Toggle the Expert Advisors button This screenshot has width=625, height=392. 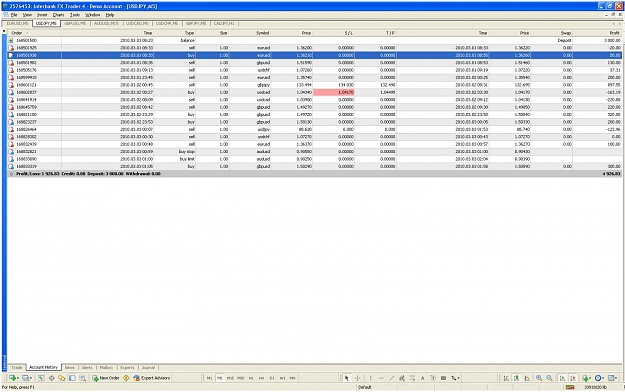click(x=151, y=378)
